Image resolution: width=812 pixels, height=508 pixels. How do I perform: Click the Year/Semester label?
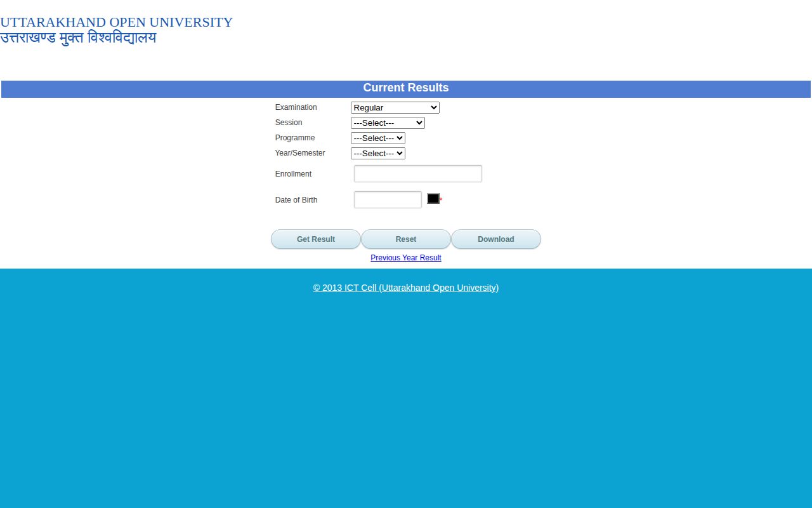coord(300,153)
